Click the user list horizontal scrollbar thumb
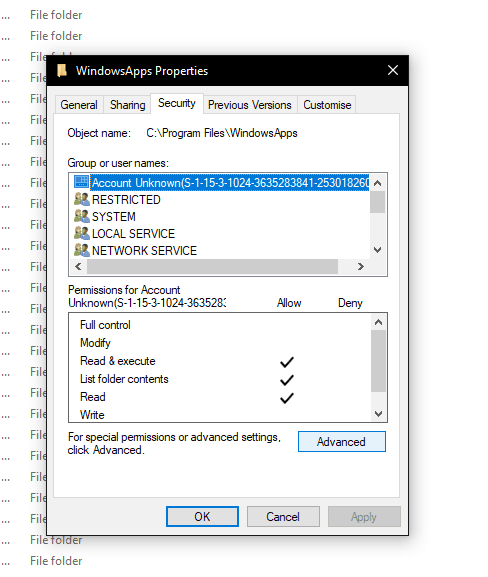Screen dimensions: 488x577 (212, 266)
